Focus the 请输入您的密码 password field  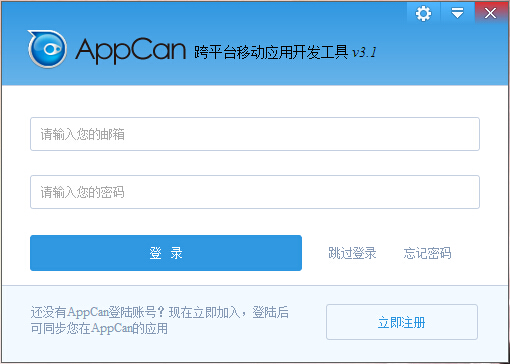click(255, 192)
